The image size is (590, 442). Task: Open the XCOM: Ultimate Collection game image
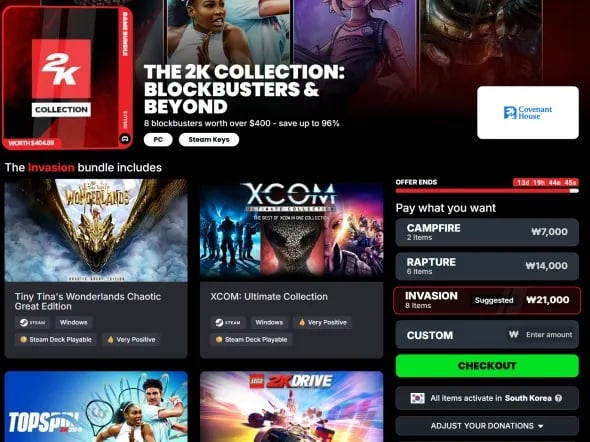(x=292, y=230)
